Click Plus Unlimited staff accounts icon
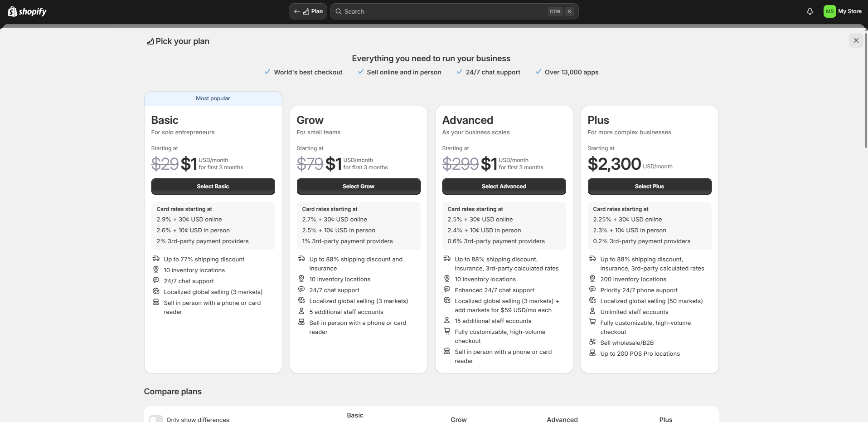 click(592, 311)
